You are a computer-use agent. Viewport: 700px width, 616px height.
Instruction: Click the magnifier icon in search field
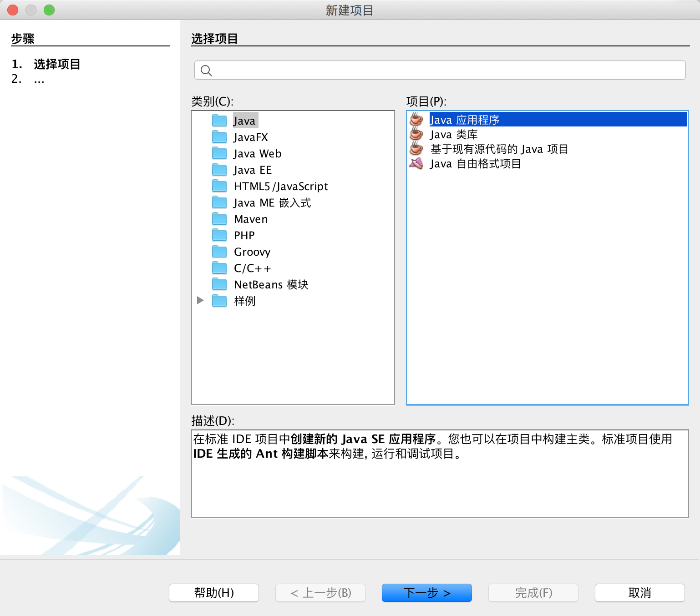[x=206, y=71]
